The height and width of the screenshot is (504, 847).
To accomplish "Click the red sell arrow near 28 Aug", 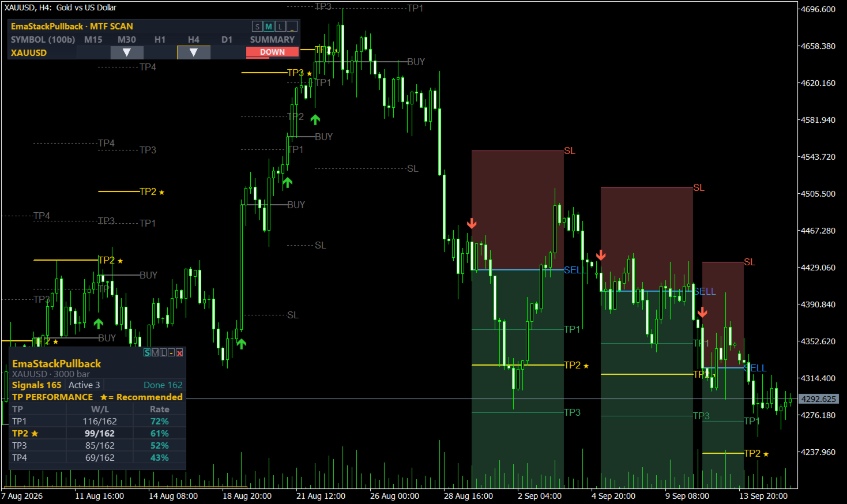I will coord(472,223).
